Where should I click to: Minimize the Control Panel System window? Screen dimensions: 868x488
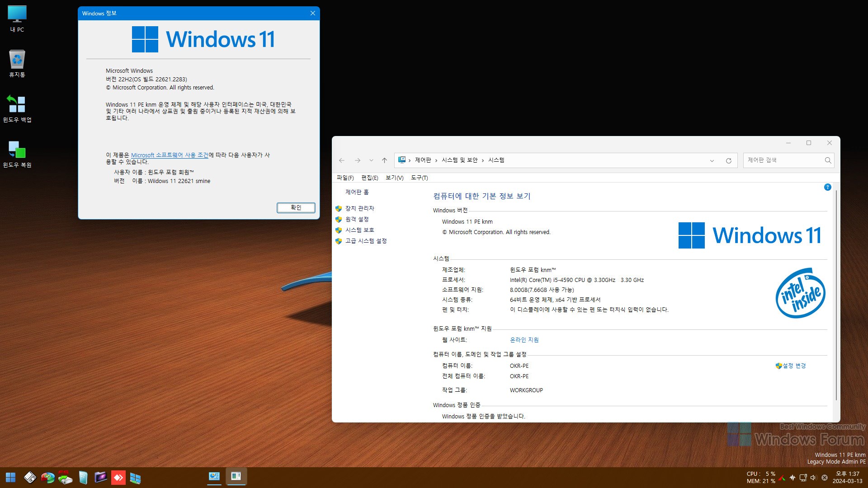[788, 143]
